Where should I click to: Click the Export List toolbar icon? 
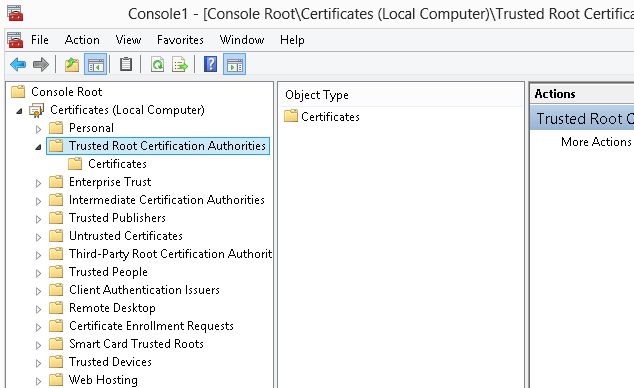coord(180,64)
